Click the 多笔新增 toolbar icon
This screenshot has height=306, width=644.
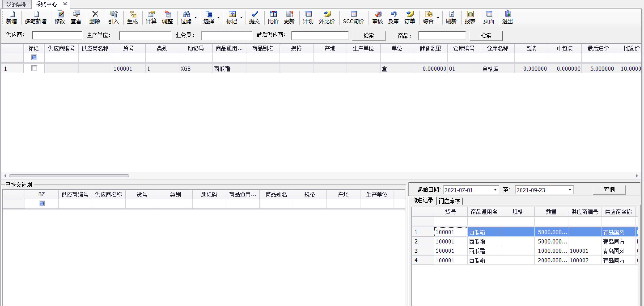[x=36, y=17]
